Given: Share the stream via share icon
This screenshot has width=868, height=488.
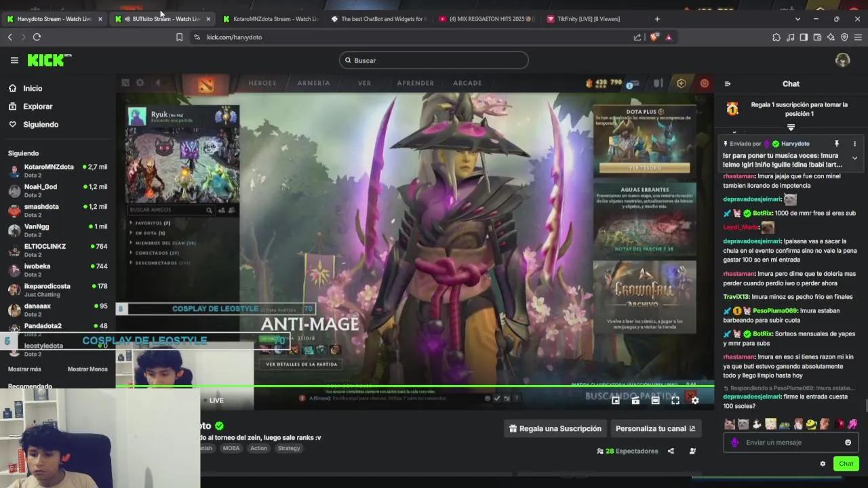Looking at the screenshot, I should (671, 451).
